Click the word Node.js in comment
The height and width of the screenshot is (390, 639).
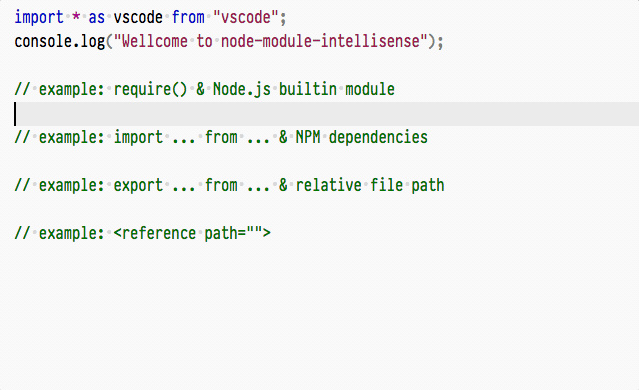242,89
